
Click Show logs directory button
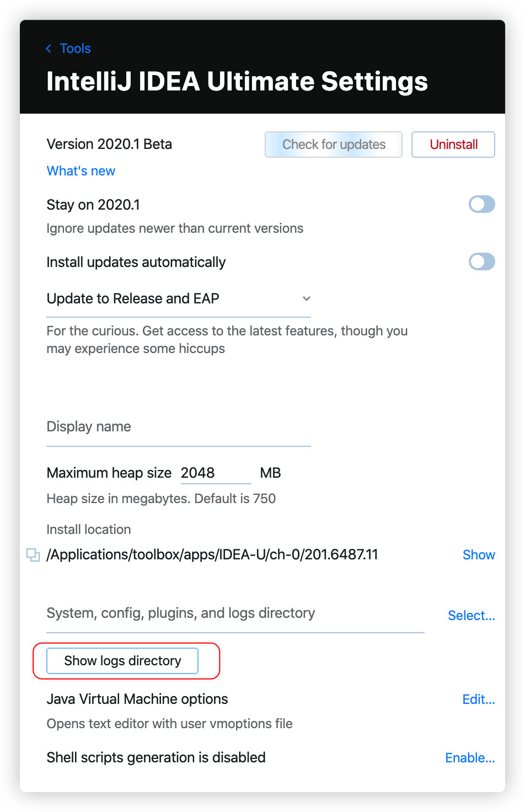[x=122, y=661]
